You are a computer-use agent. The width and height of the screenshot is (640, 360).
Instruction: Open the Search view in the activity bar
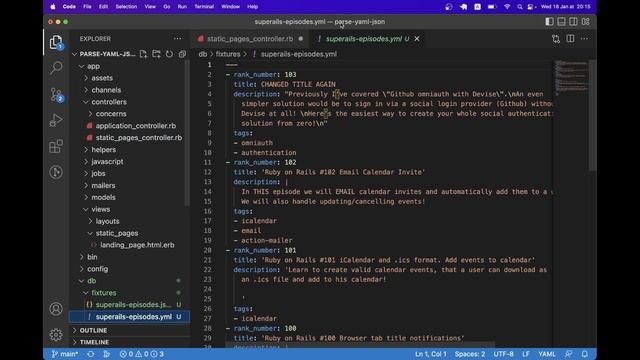[56, 68]
